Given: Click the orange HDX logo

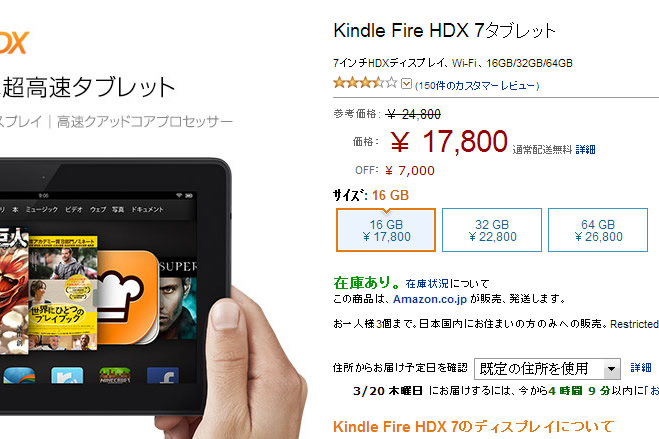Looking at the screenshot, I should [14, 42].
